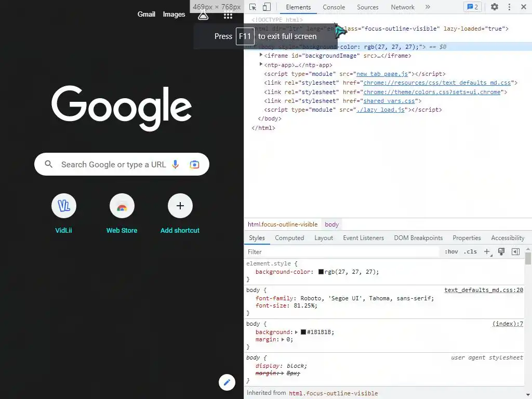Image resolution: width=532 pixels, height=399 pixels.
Task: Open the Event Listeners sub-tab
Action: (363, 238)
